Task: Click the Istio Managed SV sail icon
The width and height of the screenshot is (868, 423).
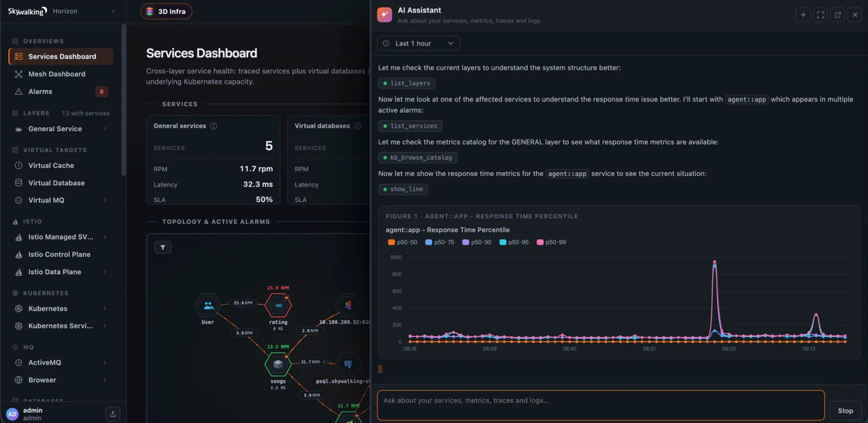Action: click(18, 237)
